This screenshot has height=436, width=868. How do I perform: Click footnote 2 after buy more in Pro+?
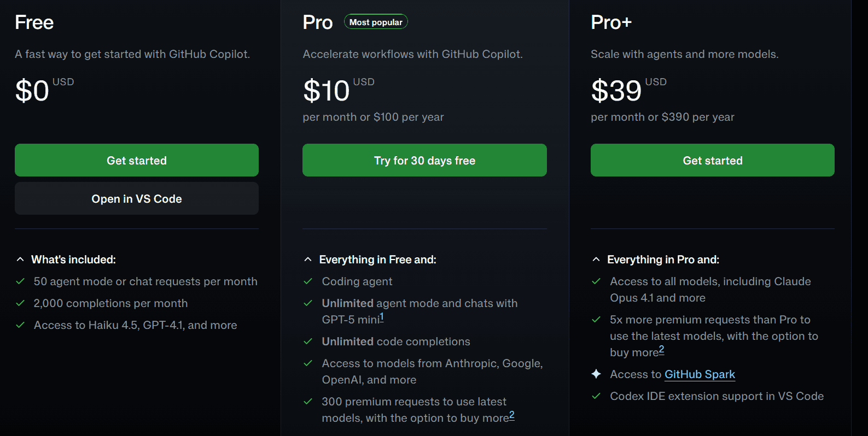pyautogui.click(x=662, y=350)
